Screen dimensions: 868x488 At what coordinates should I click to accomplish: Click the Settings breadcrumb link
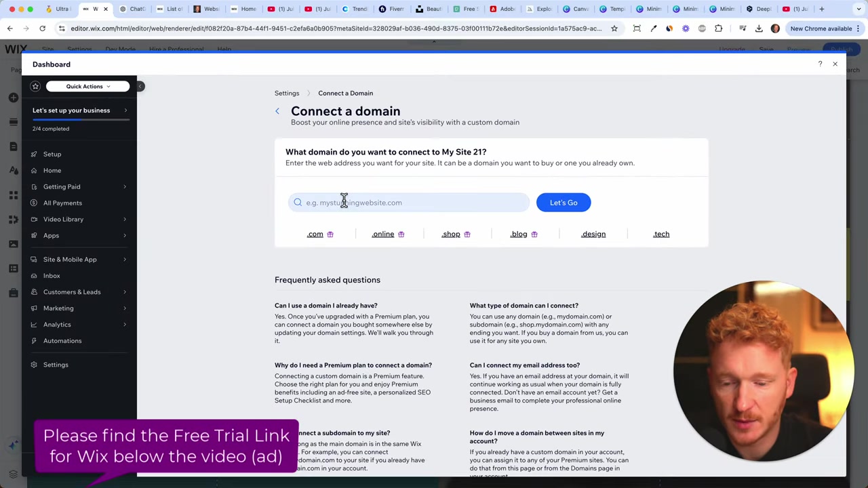click(287, 93)
